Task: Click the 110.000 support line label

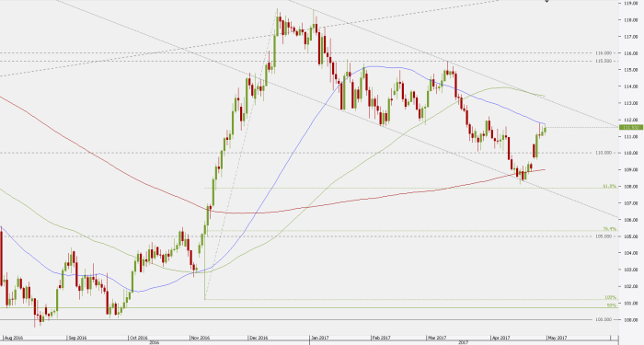Action: 604,153
